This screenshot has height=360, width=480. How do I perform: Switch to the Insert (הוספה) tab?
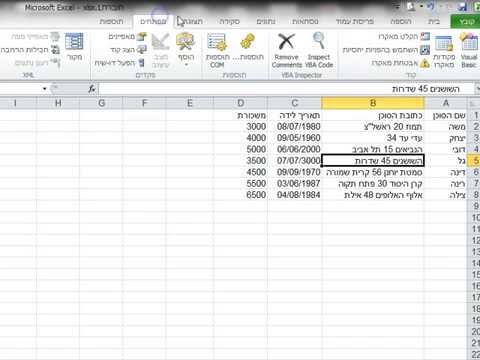400,21
